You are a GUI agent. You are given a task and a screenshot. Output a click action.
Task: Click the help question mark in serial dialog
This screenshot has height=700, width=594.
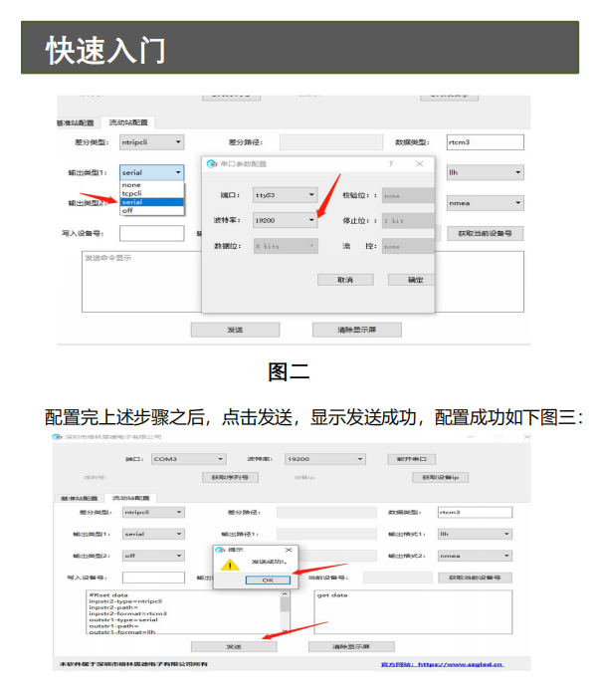click(x=391, y=164)
